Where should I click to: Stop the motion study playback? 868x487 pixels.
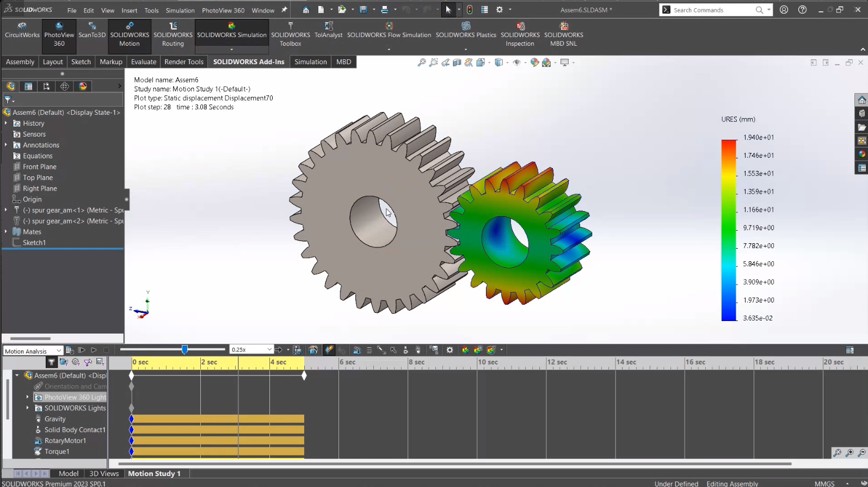click(x=106, y=350)
